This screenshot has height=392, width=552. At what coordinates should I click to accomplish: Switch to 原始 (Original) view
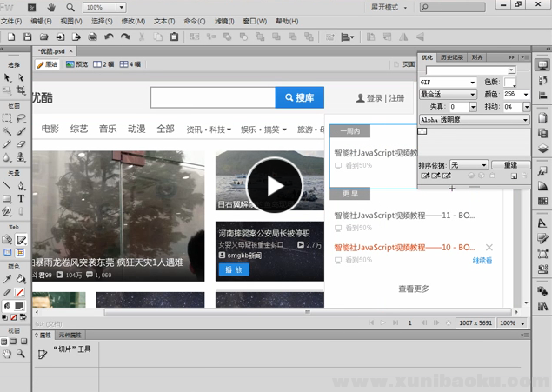[x=47, y=64]
